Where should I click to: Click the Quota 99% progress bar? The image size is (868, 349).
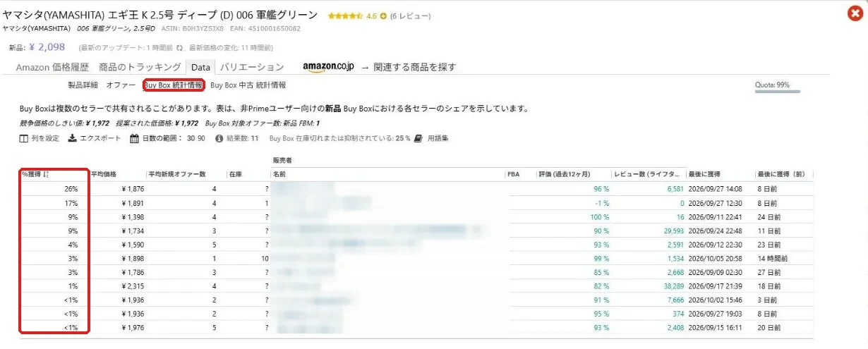click(777, 92)
